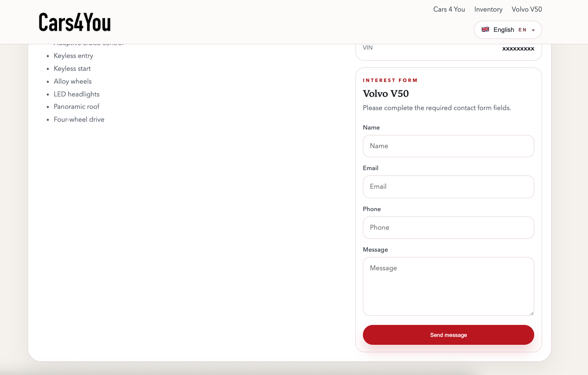This screenshot has height=375, width=588.
Task: Click the 'Four-wheel drive' feature text
Action: pyautogui.click(x=79, y=120)
